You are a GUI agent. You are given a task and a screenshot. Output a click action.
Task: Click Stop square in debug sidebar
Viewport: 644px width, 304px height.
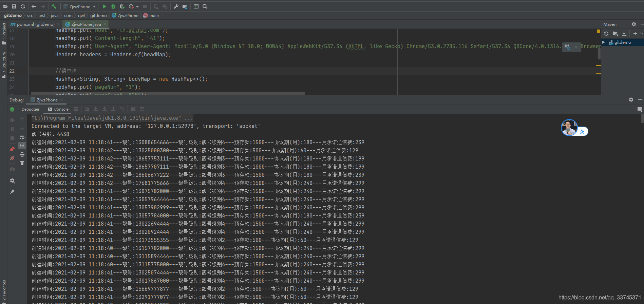click(x=12, y=138)
